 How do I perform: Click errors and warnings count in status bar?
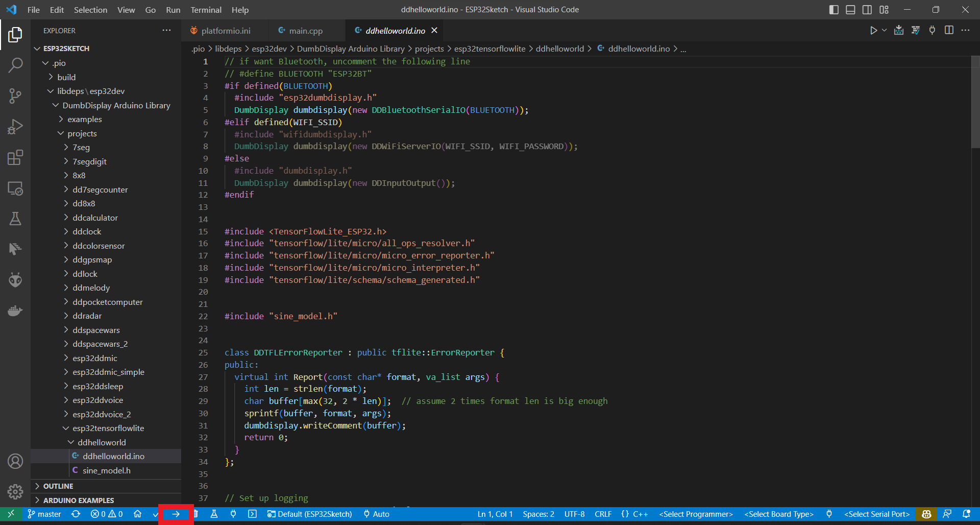click(x=107, y=514)
